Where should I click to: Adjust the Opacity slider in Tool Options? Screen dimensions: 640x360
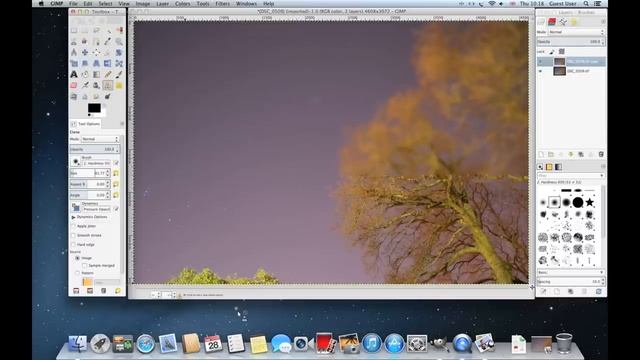coord(95,149)
